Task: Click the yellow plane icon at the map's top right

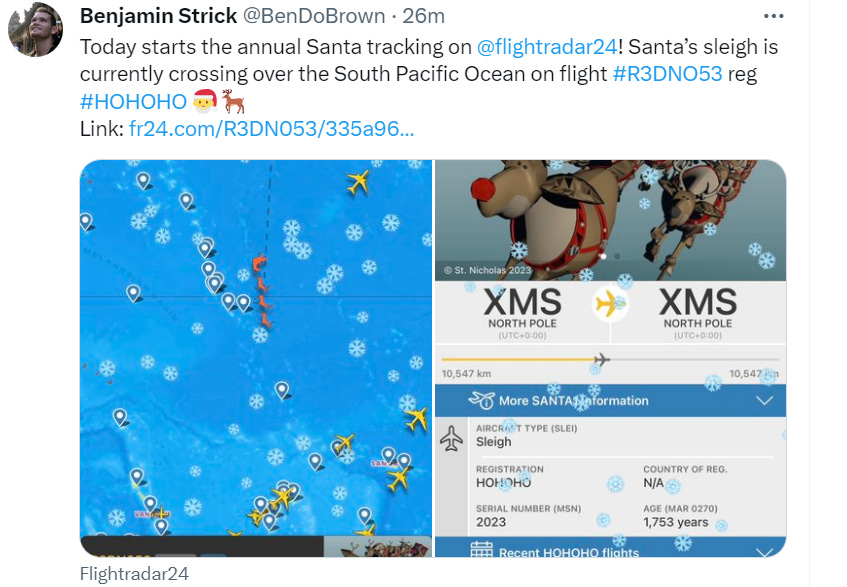Action: click(358, 182)
